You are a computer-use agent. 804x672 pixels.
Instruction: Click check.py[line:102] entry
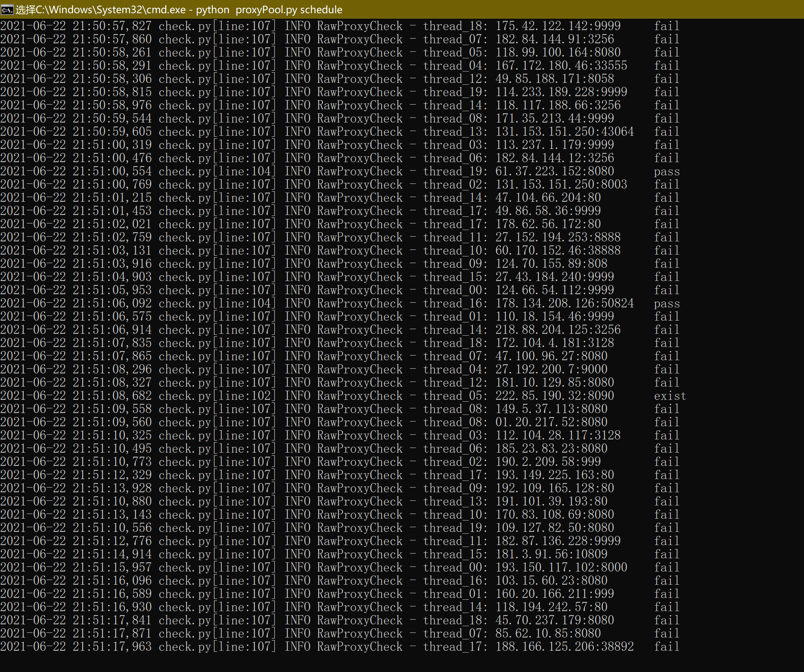217,396
